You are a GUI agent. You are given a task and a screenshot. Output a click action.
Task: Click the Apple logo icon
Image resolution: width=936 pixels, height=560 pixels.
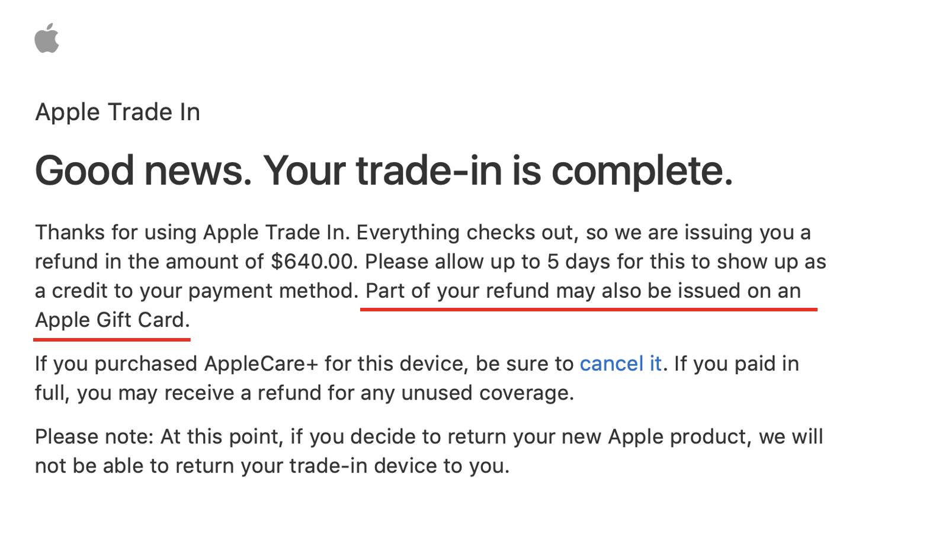(x=47, y=38)
